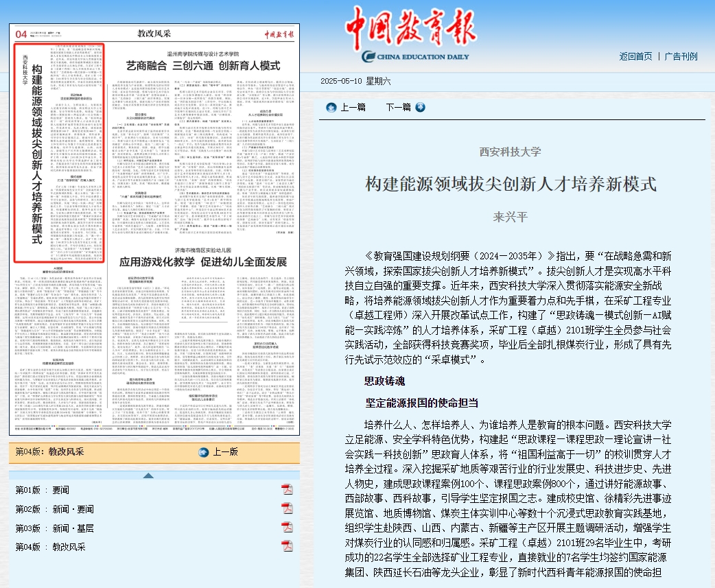Open the 应用游戏化教学 article on the page image
715x588 pixels.
pos(203,261)
